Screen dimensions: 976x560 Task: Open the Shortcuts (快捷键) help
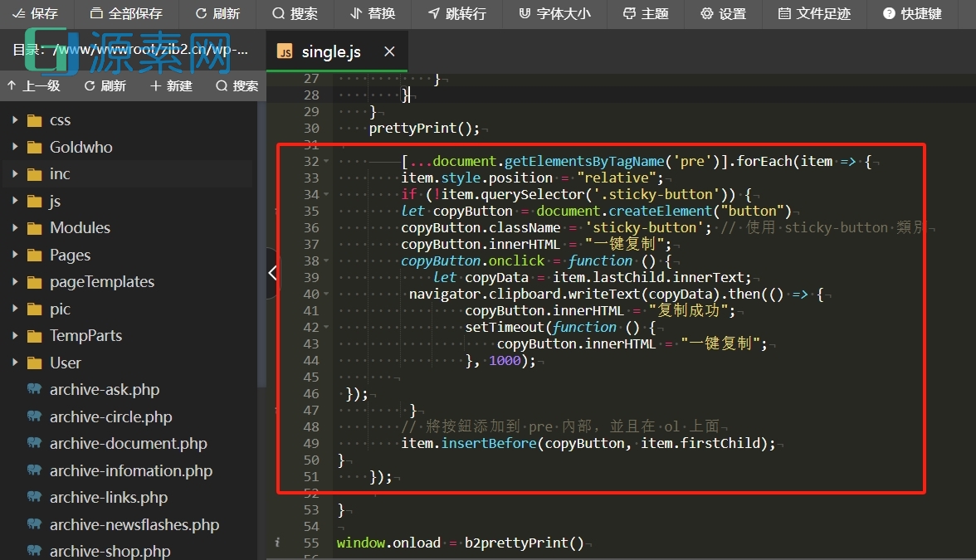coord(912,14)
